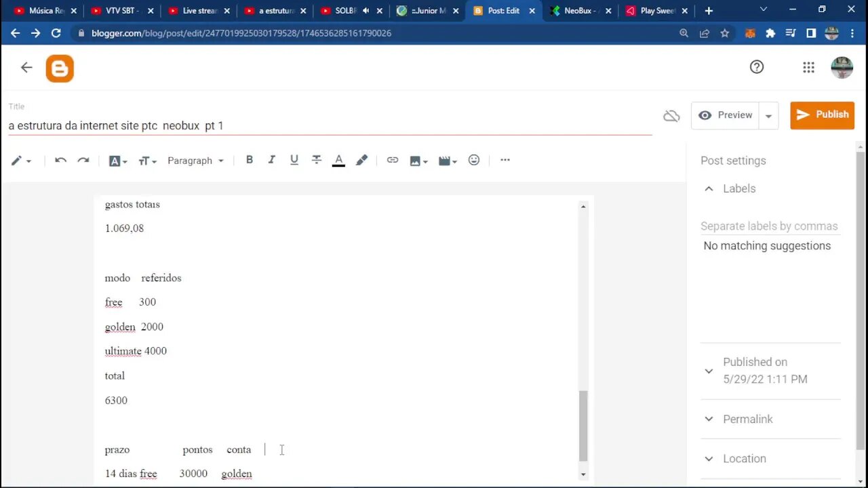868x488 pixels.
Task: Show more toolbar options
Action: (505, 160)
